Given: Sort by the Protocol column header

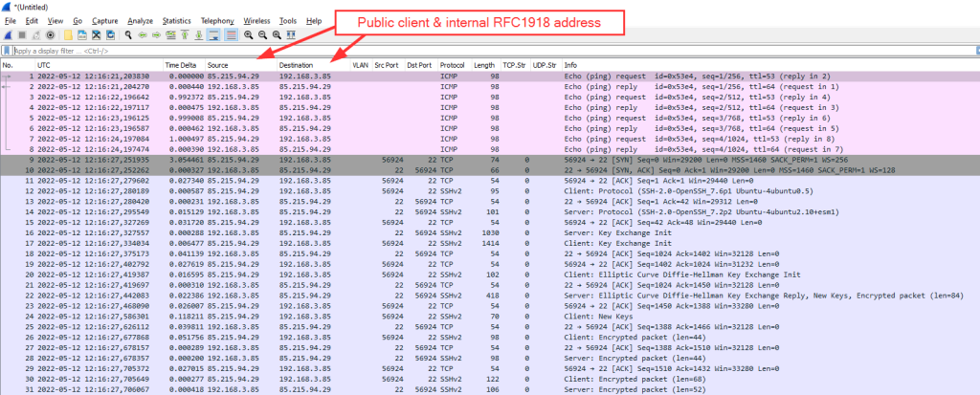Looking at the screenshot, I should pyautogui.click(x=454, y=65).
